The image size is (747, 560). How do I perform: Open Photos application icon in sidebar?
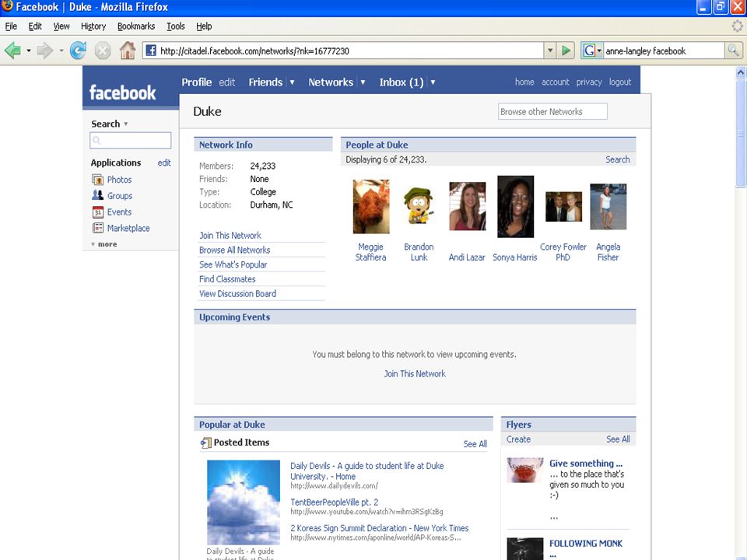(98, 180)
